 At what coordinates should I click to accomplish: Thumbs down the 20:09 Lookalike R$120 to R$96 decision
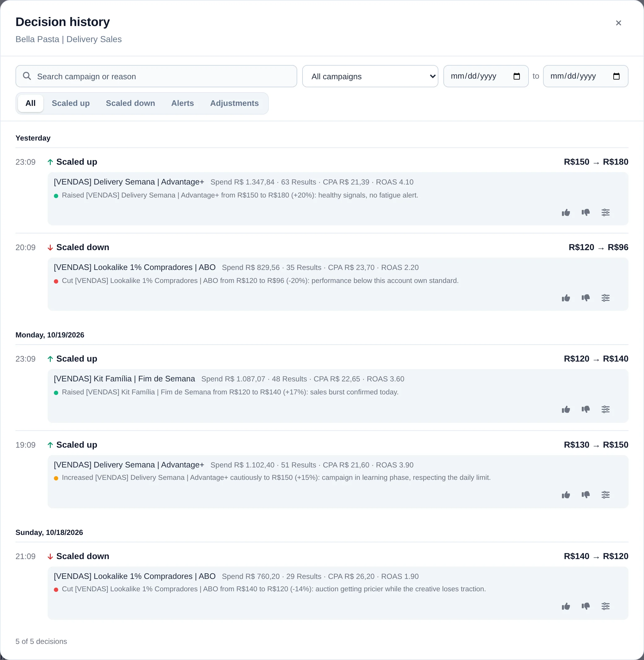[x=585, y=298]
